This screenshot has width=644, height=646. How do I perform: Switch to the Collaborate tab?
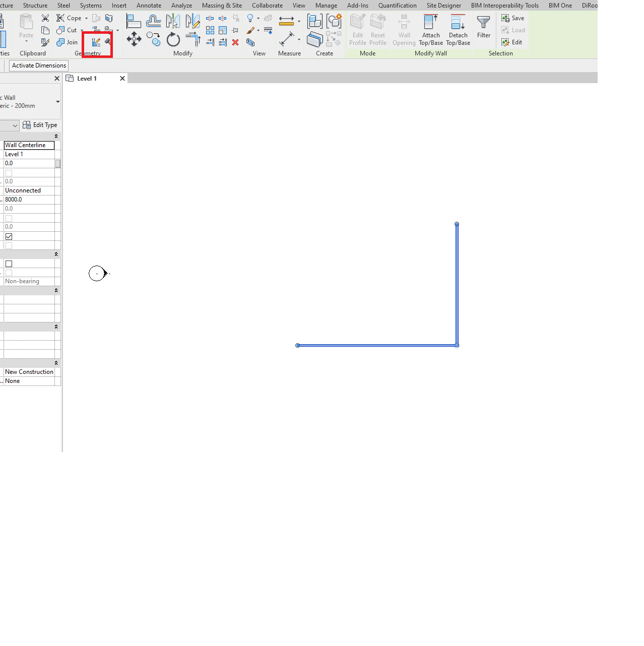tap(267, 6)
